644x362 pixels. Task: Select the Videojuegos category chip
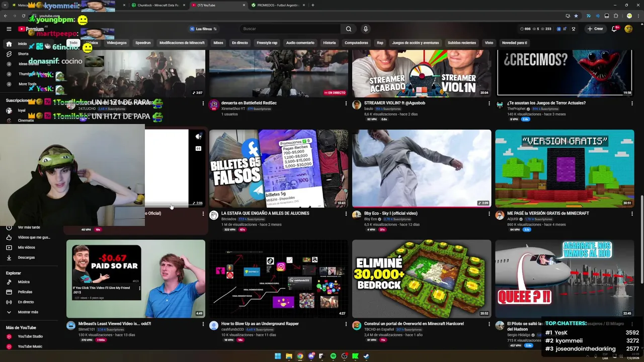click(117, 43)
